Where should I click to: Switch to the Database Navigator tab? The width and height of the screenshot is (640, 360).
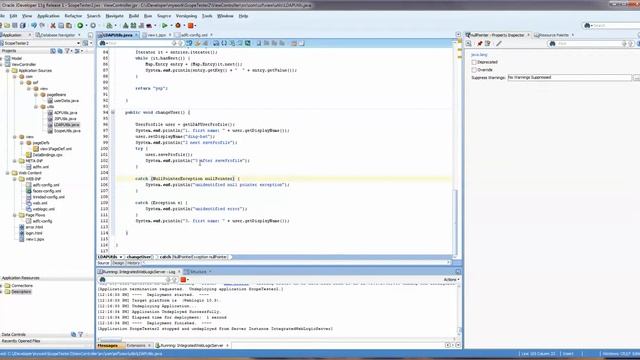(58, 35)
